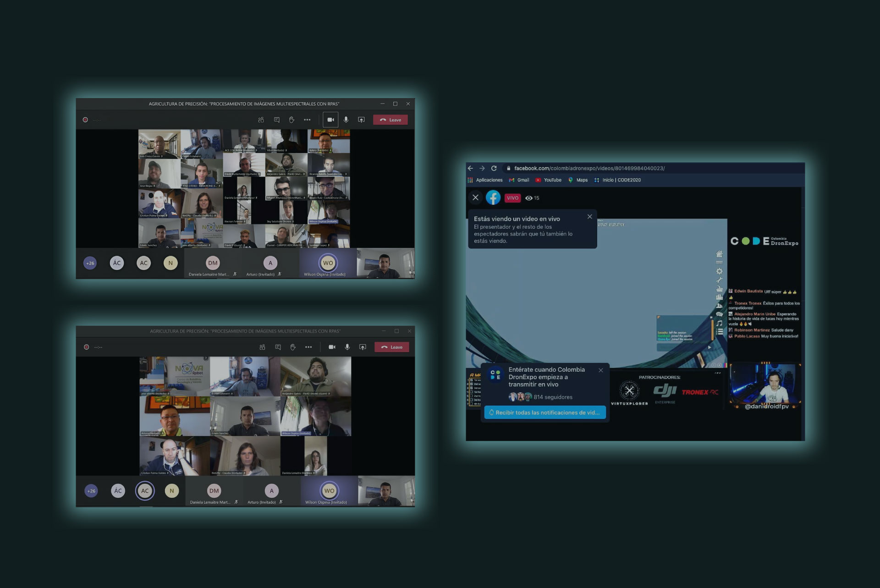The height and width of the screenshot is (588, 880).
Task: Go back in the browser
Action: [x=470, y=168]
